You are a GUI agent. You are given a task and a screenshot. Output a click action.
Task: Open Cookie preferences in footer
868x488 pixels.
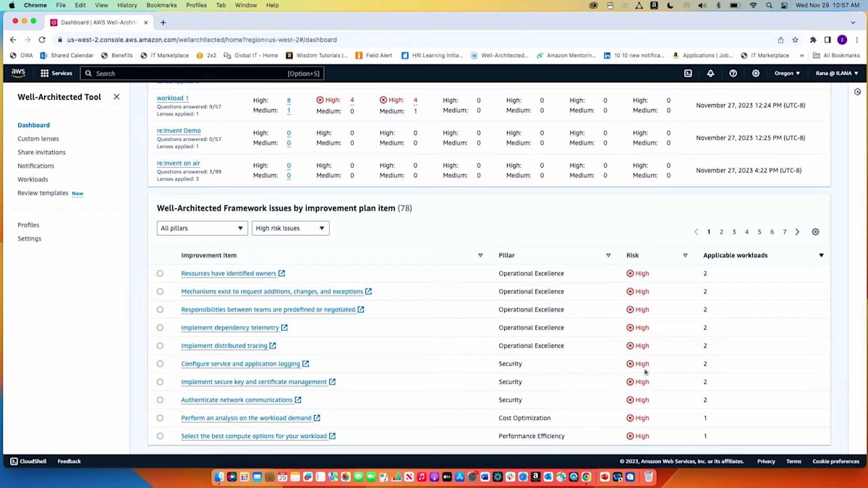click(x=835, y=461)
